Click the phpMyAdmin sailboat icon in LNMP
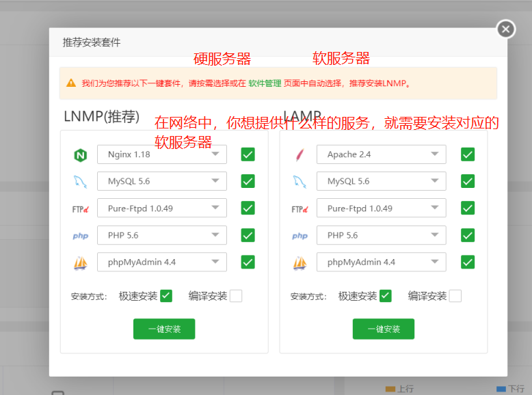The image size is (532, 395). click(x=81, y=263)
